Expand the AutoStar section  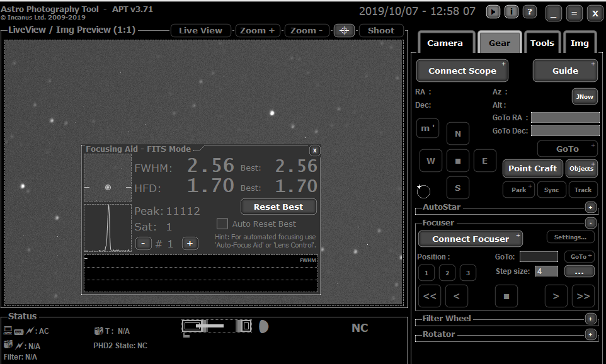tap(590, 207)
